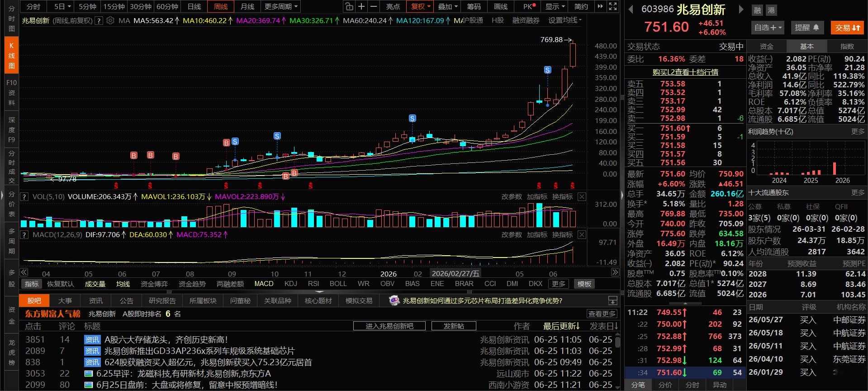Click 购买L2查看十档行情 link
This screenshot has width=868, height=391.
(x=685, y=72)
